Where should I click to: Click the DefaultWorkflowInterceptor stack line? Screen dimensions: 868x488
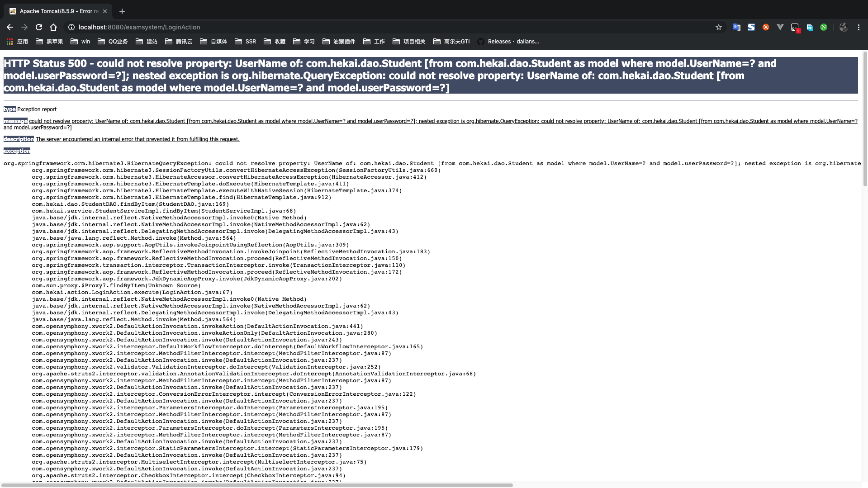pyautogui.click(x=228, y=347)
